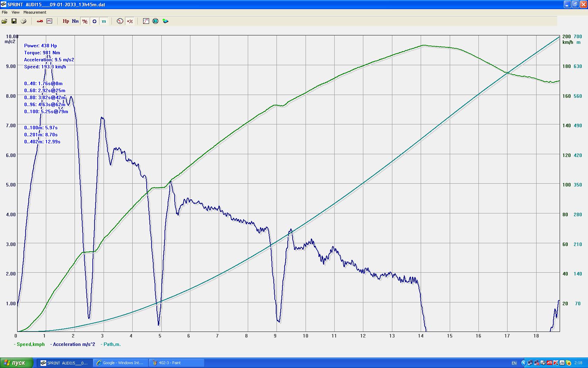Toggle the m/c acceleration curve button
588x368 pixels.
click(85, 21)
